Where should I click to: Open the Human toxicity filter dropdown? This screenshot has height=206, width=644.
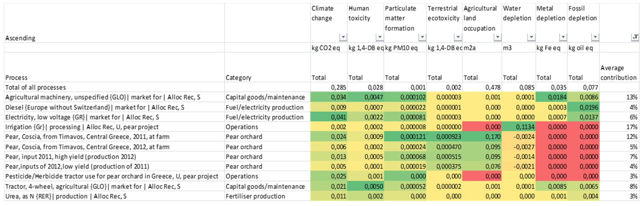(380, 37)
